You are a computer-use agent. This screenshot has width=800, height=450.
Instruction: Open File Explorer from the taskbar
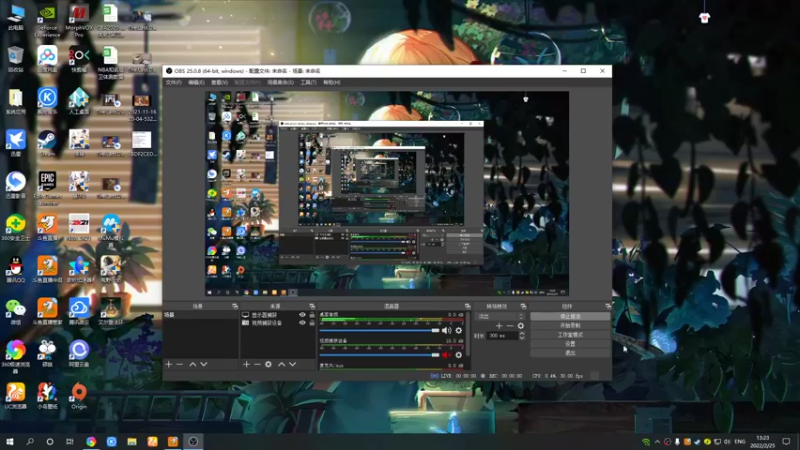click(x=132, y=442)
